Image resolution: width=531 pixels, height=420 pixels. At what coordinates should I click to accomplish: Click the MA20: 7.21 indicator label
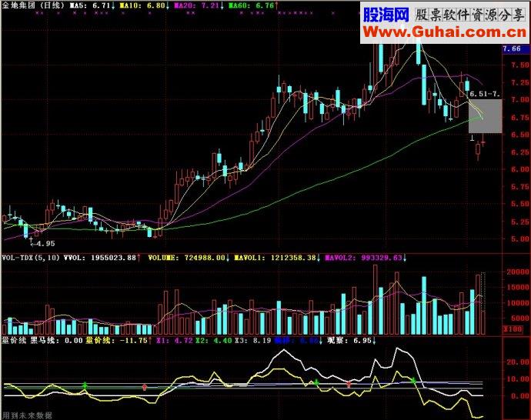pos(199,5)
